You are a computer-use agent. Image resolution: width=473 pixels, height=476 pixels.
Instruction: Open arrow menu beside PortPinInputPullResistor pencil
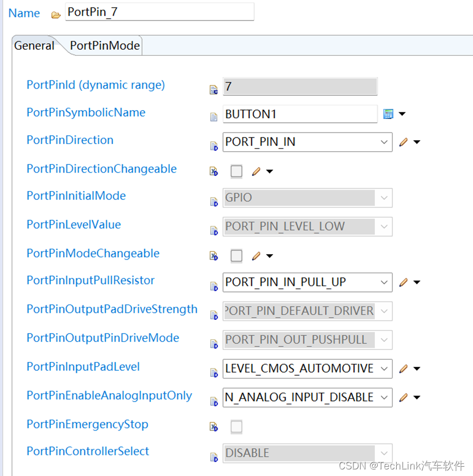click(x=417, y=282)
